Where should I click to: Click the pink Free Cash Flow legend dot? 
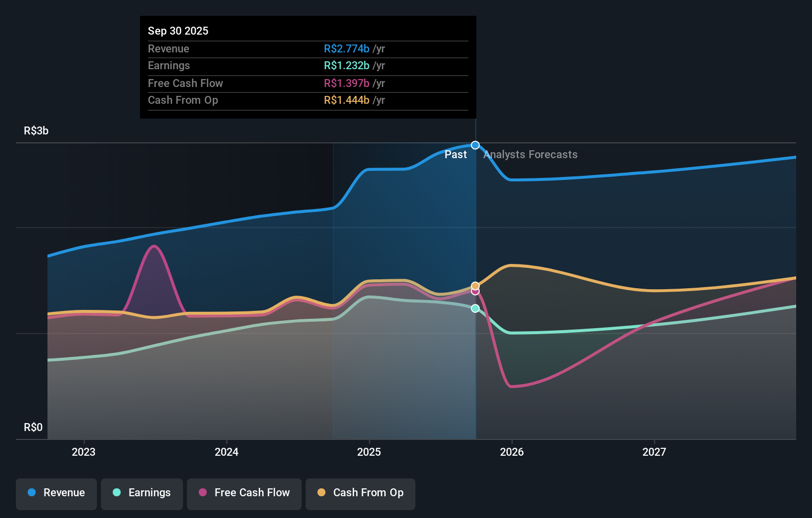tap(203, 493)
